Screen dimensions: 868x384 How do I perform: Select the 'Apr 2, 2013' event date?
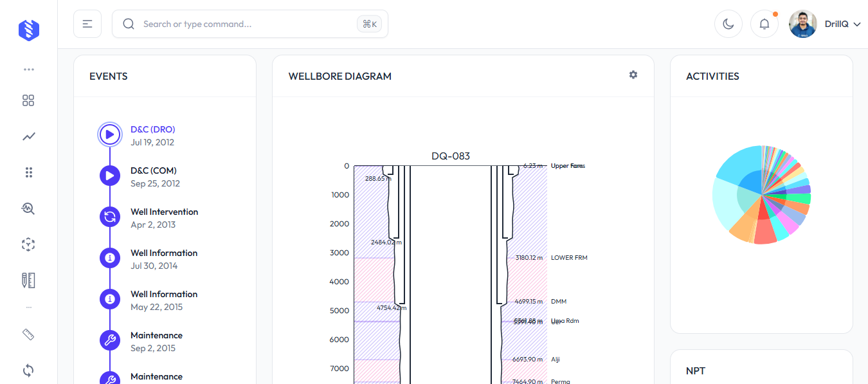(x=153, y=224)
